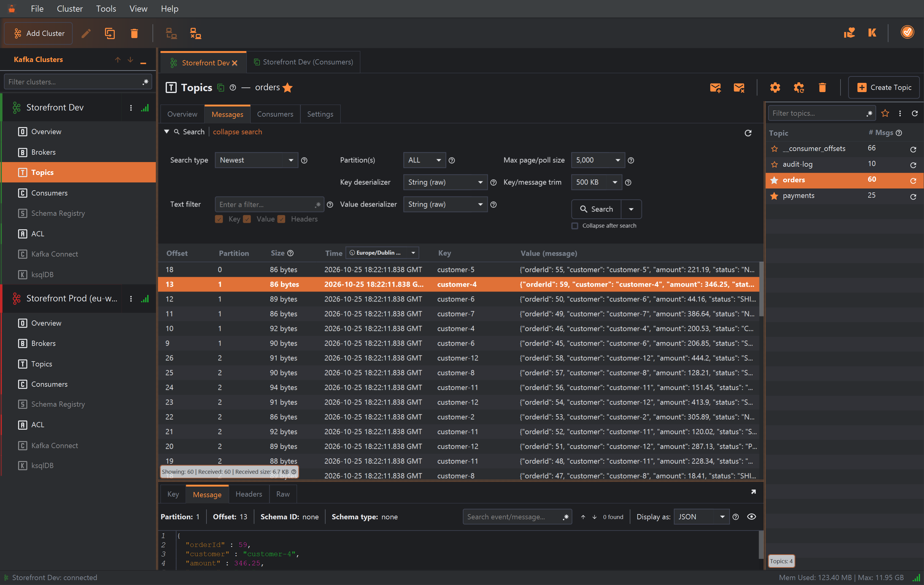Open the Value deserializer dropdown
The image size is (924, 585).
coord(445,204)
